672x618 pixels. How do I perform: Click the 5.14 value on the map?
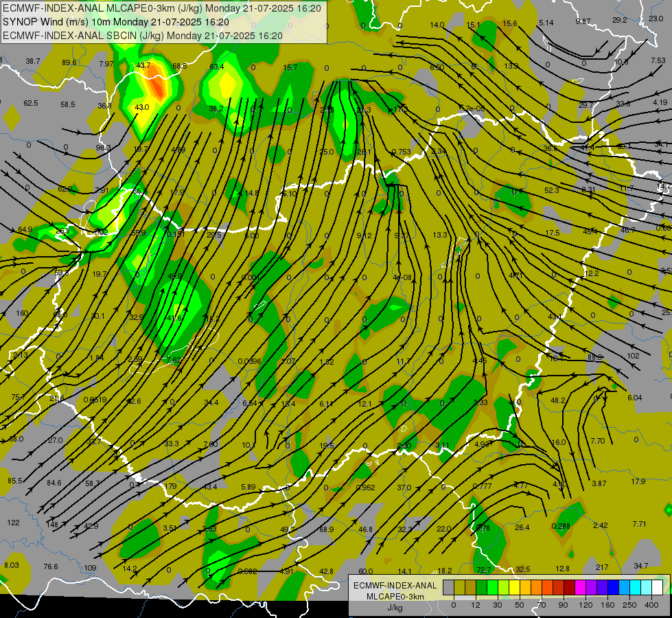click(546, 23)
